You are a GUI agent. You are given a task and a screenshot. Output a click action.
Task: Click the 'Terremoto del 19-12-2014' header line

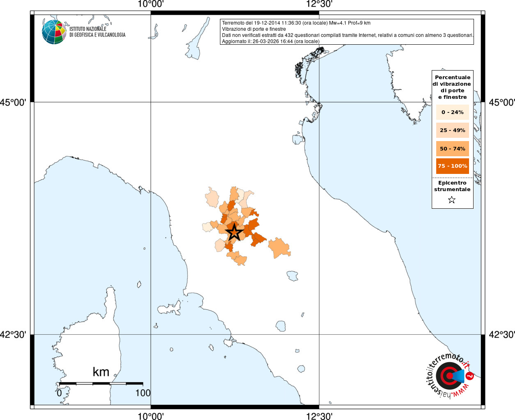click(296, 23)
